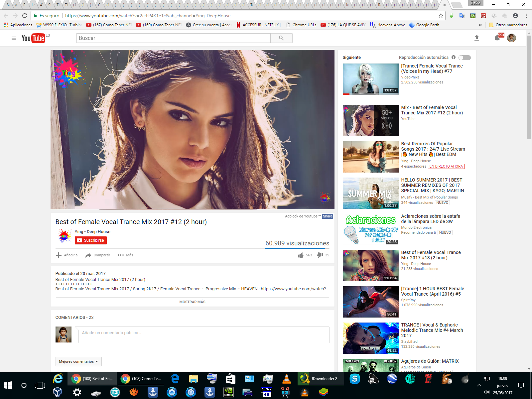Open the notifications bell
The image size is (532, 399).
click(497, 38)
